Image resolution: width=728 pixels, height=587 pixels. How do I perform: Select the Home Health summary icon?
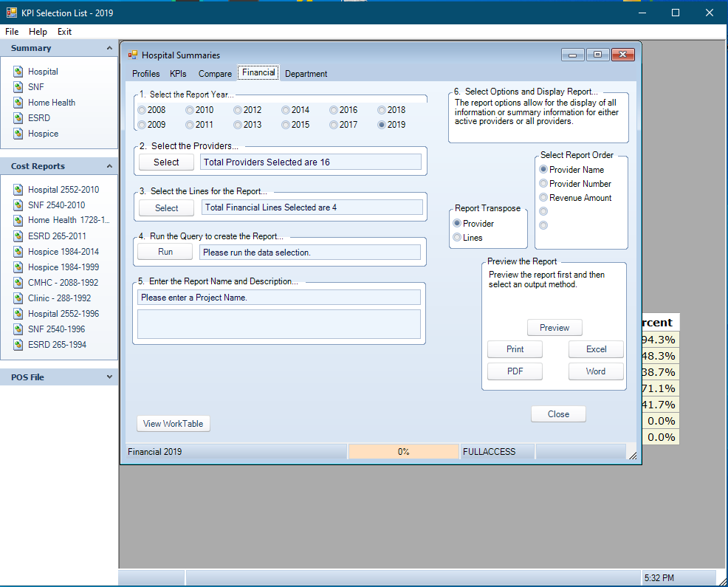point(18,102)
